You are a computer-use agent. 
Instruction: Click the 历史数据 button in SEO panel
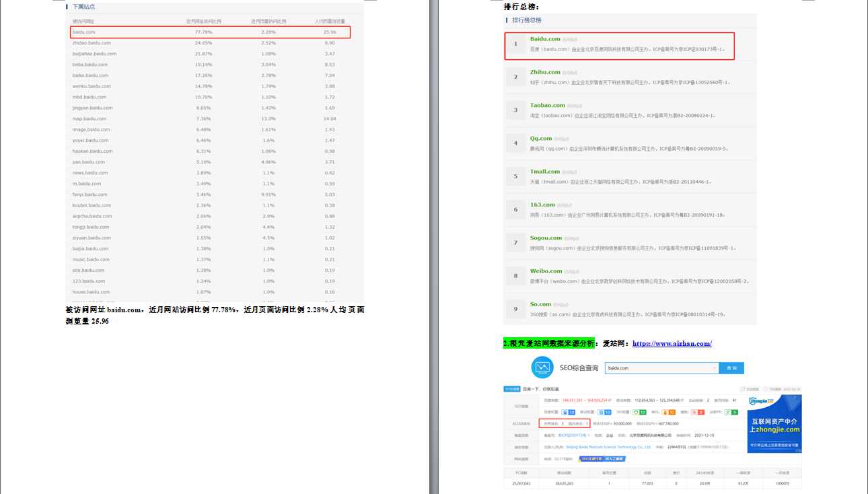751,389
